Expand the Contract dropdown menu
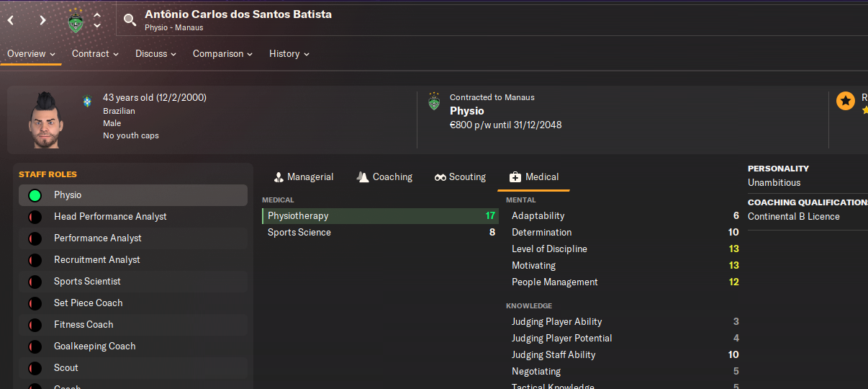868x389 pixels. [95, 54]
